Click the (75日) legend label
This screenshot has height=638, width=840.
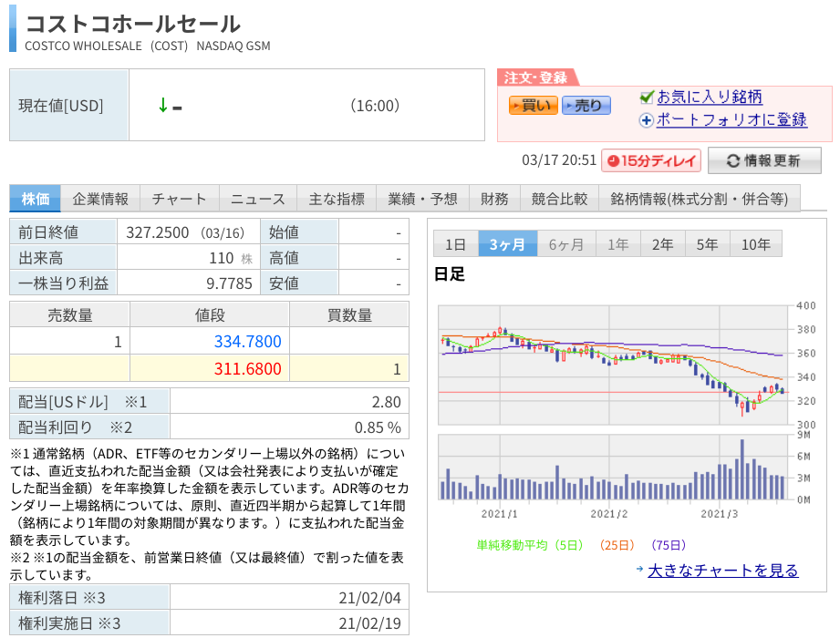coord(669,545)
